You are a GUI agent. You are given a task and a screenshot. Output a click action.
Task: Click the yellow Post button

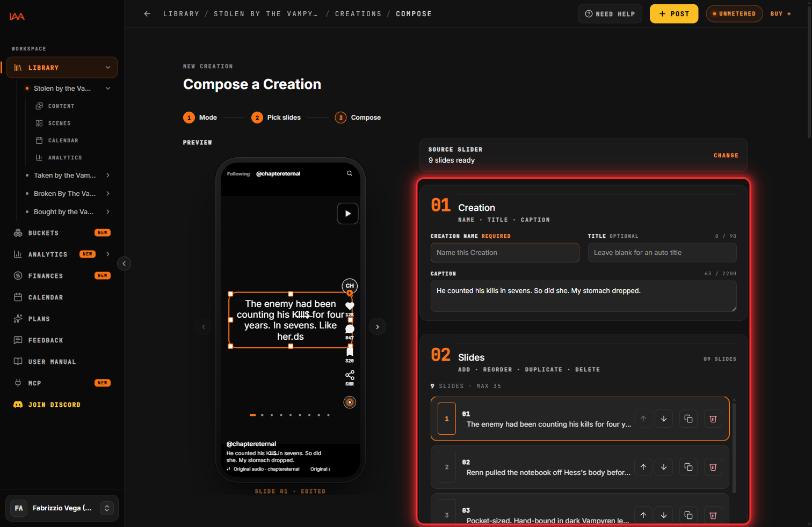click(x=674, y=14)
